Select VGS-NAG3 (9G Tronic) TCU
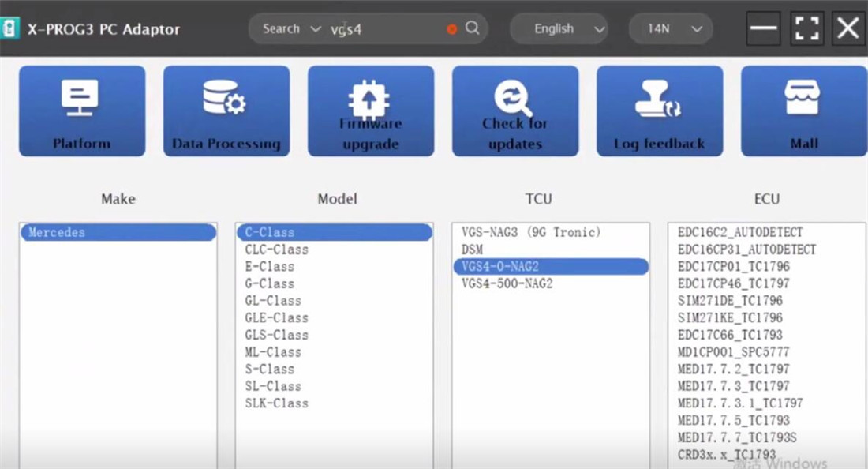868x469 pixels. pos(531,232)
